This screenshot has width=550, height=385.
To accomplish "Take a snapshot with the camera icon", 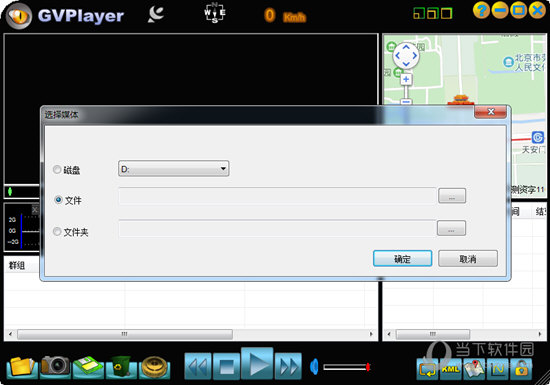I will coord(55,366).
